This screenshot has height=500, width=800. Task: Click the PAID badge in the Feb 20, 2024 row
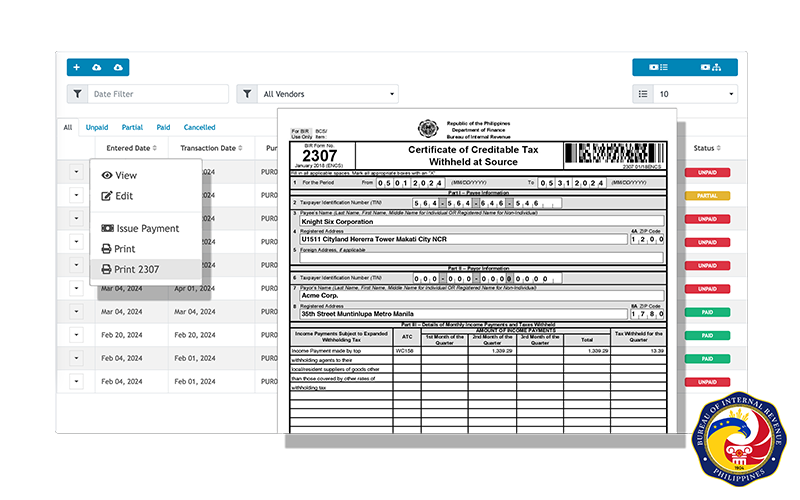[x=707, y=336]
